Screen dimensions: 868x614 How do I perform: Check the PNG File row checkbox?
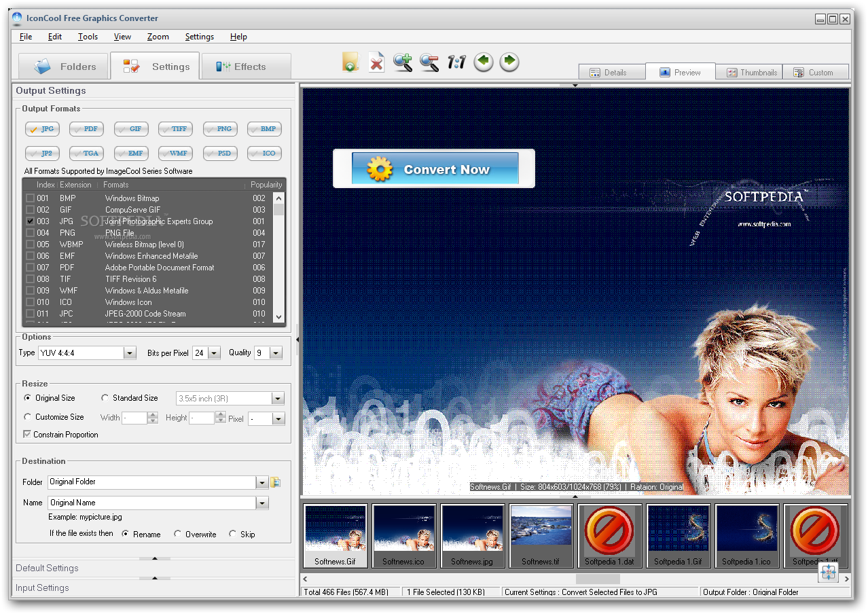point(30,233)
